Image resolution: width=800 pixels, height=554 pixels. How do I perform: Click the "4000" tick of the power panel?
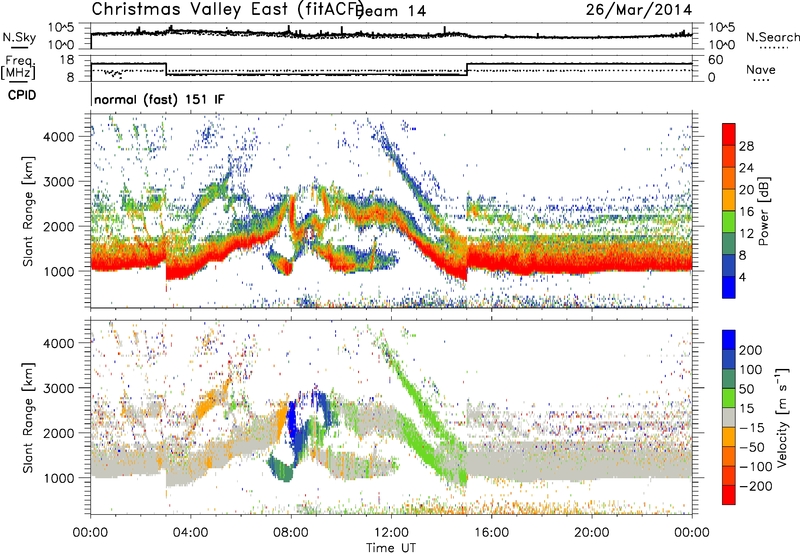[58, 137]
